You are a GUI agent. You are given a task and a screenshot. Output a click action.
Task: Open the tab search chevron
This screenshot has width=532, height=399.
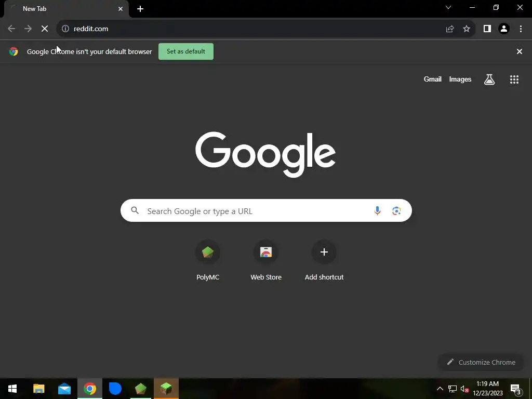(x=448, y=7)
